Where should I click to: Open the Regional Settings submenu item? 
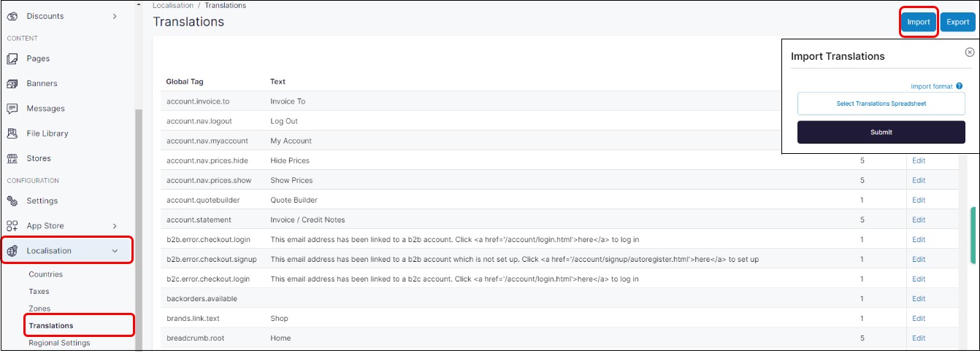click(x=59, y=343)
